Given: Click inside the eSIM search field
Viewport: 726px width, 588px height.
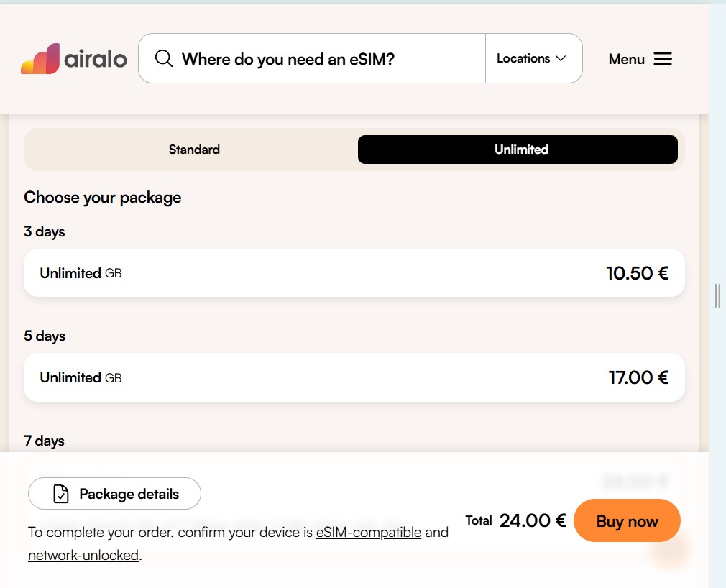Looking at the screenshot, I should tap(309, 59).
